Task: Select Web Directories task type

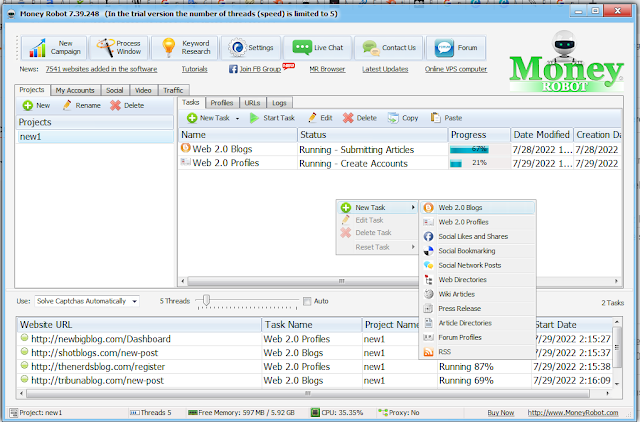Action: [478, 280]
